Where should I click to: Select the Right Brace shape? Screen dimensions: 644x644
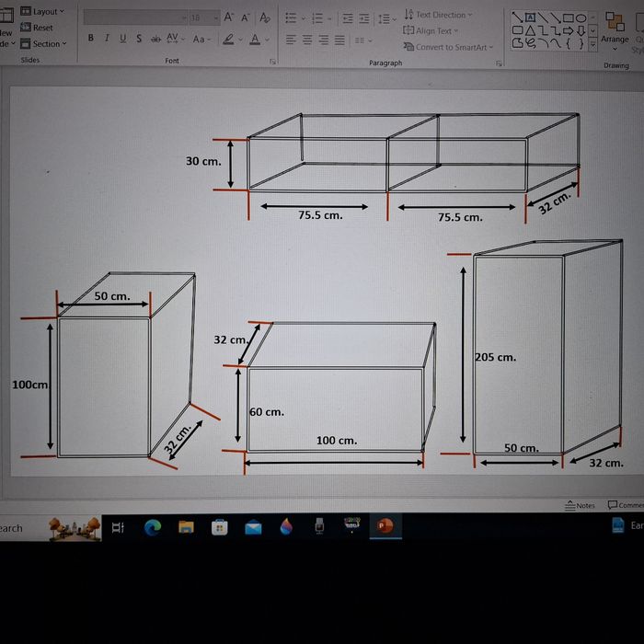tap(581, 43)
